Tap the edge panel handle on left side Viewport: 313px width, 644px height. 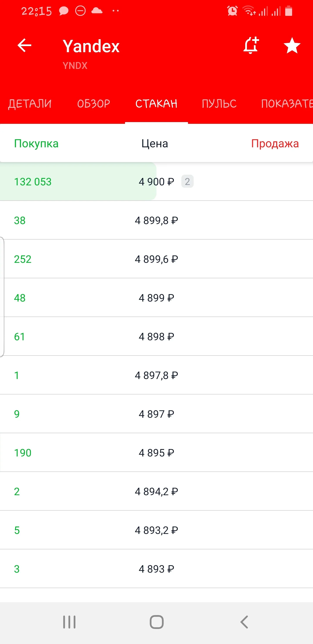[2, 297]
